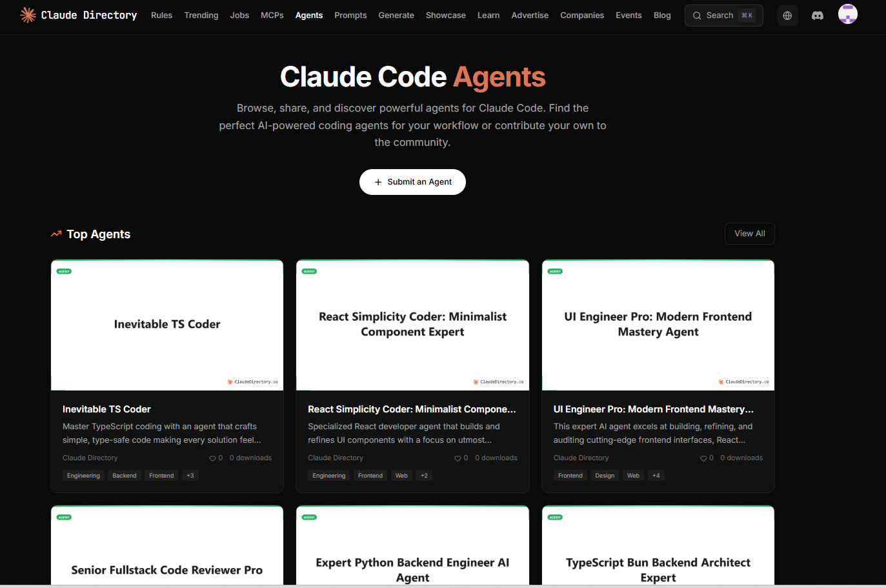Open the Blog menu item
The width and height of the screenshot is (886, 588).
click(662, 15)
